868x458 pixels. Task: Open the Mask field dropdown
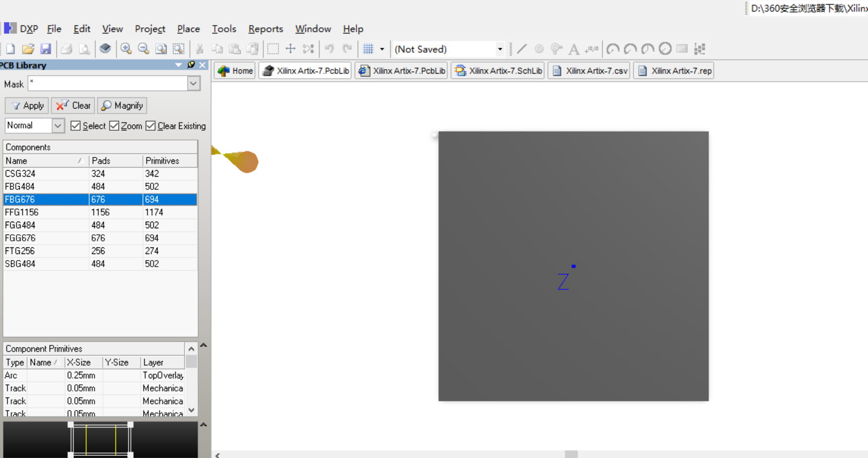(194, 84)
